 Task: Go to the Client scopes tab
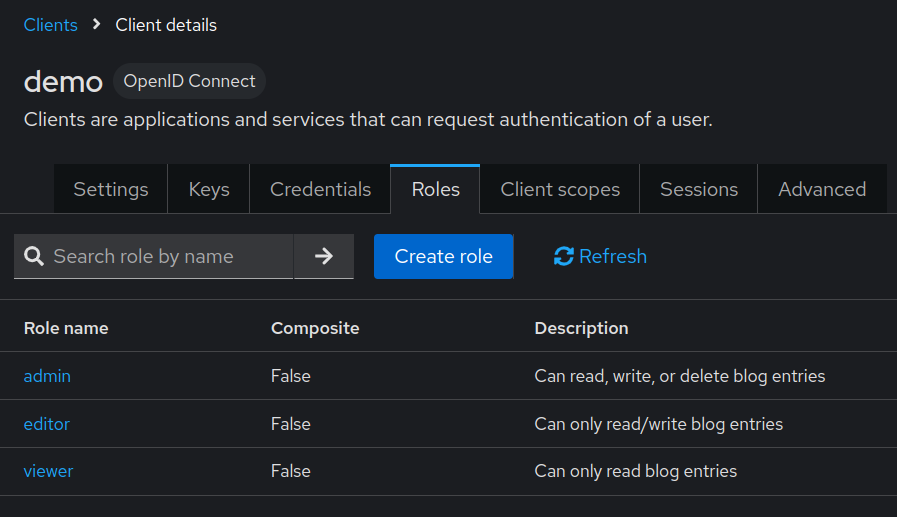pyautogui.click(x=560, y=189)
